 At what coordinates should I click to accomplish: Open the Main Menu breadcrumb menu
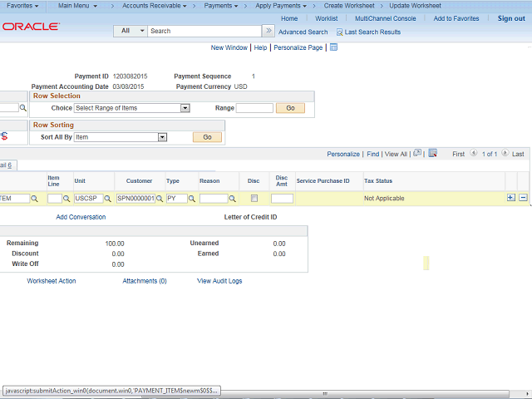[x=77, y=6]
